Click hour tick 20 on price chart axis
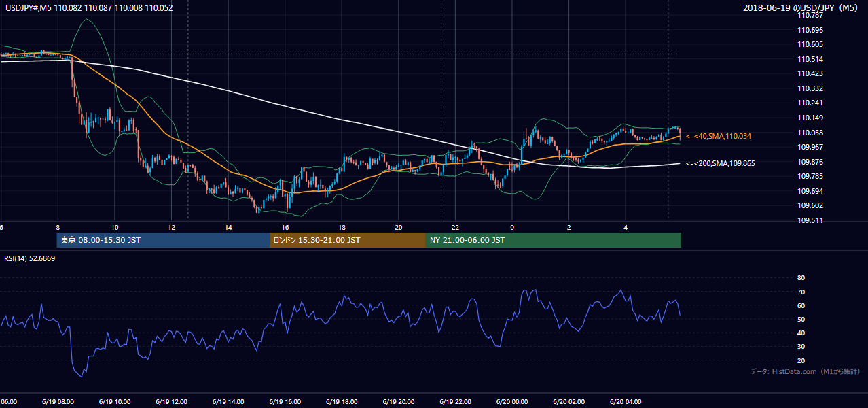The image size is (868, 408). [399, 227]
